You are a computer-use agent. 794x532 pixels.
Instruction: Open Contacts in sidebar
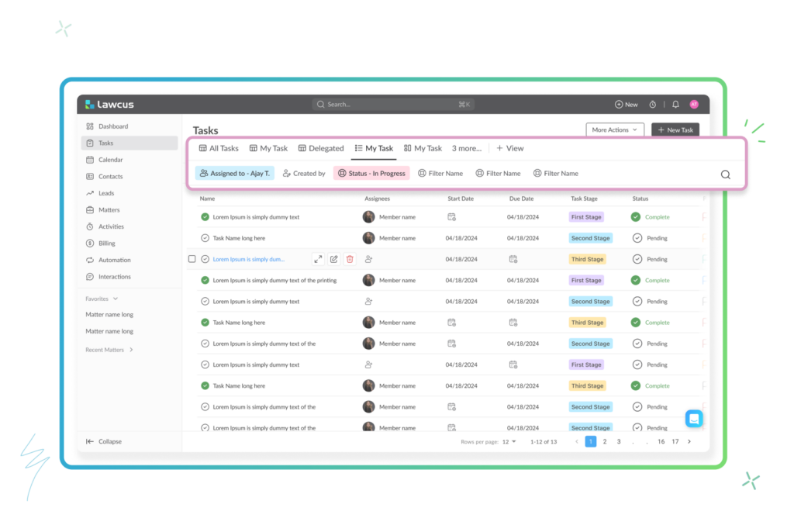(x=129, y=176)
